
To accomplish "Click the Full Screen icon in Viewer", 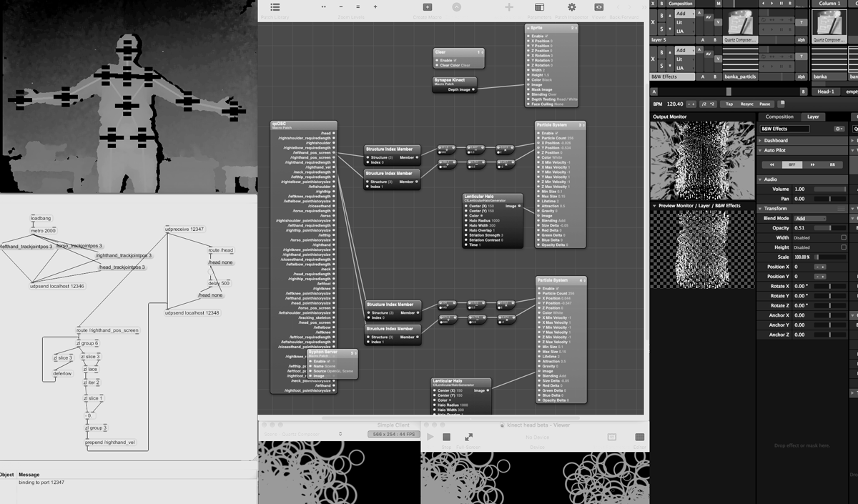I will coord(468,437).
